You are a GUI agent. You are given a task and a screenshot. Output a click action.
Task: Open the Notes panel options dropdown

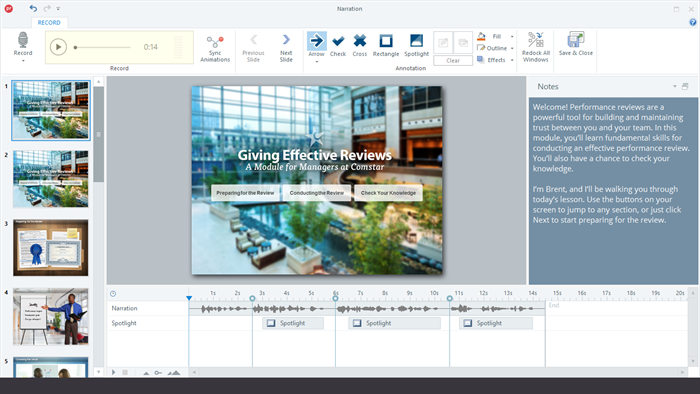tap(675, 87)
